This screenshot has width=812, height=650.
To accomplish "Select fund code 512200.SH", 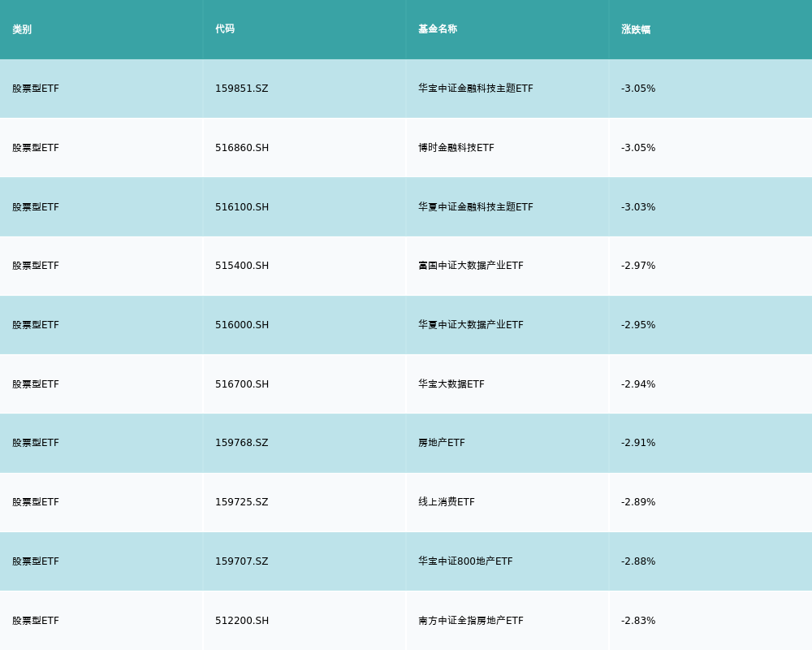I will [242, 621].
